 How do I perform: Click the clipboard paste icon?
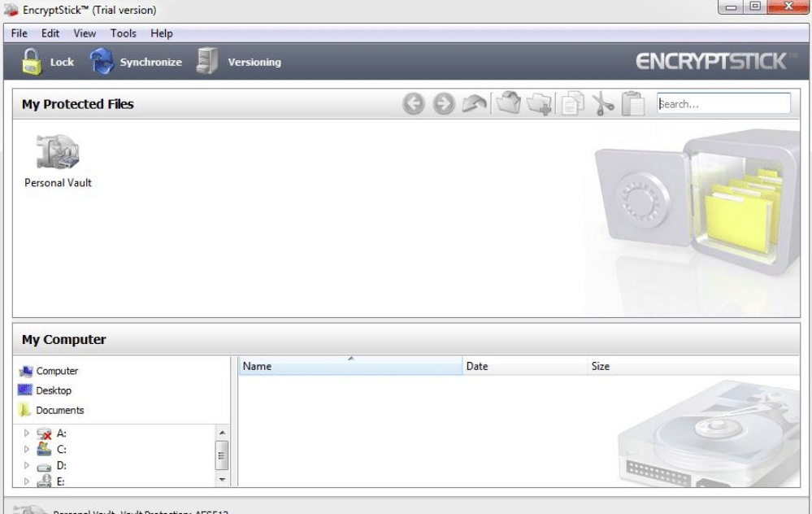click(x=633, y=103)
